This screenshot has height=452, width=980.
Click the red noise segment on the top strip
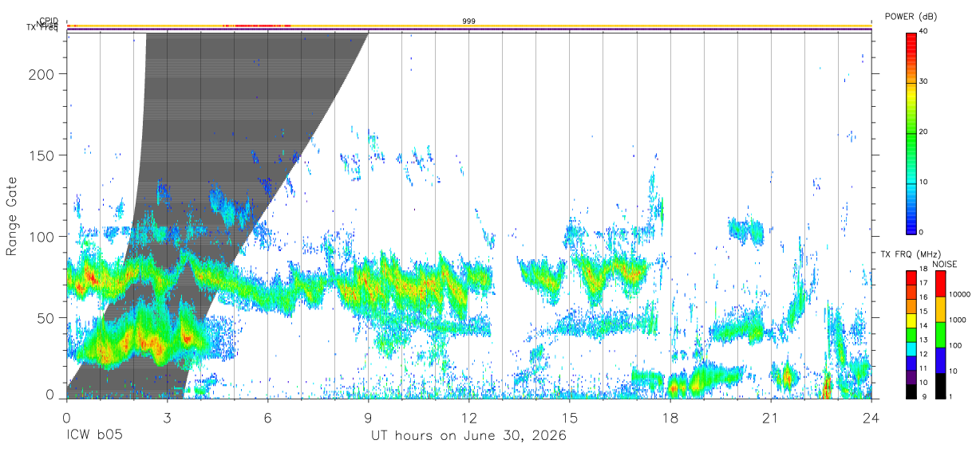(257, 26)
